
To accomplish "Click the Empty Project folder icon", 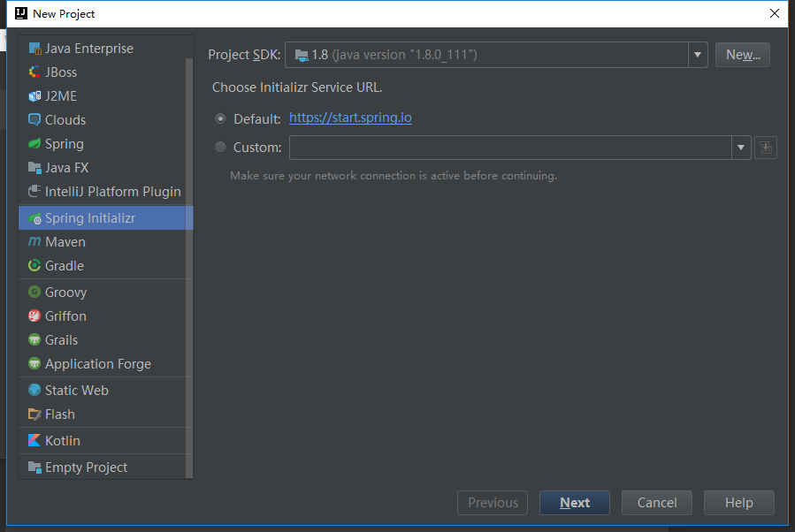I will (34, 467).
